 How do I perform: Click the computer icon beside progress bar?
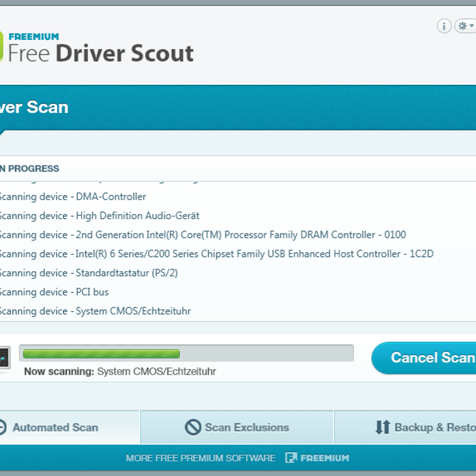pos(5,358)
